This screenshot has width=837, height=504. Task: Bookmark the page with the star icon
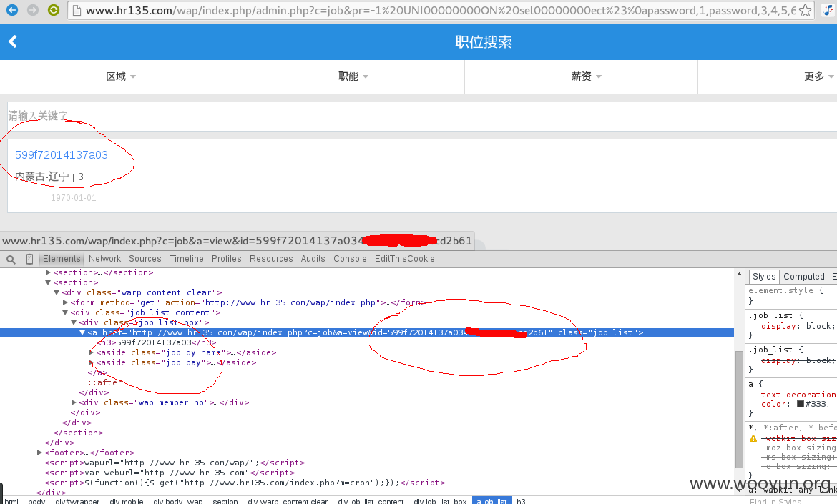click(x=805, y=10)
